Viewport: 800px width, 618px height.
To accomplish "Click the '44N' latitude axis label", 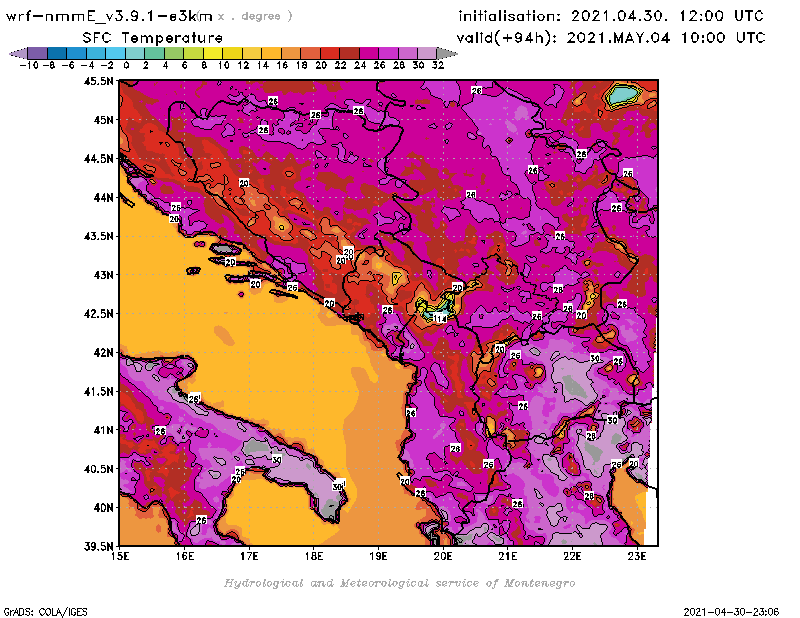I will coord(104,197).
